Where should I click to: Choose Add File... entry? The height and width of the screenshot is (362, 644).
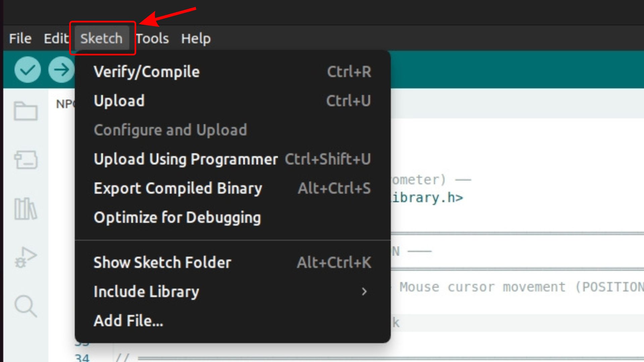[x=233, y=321]
